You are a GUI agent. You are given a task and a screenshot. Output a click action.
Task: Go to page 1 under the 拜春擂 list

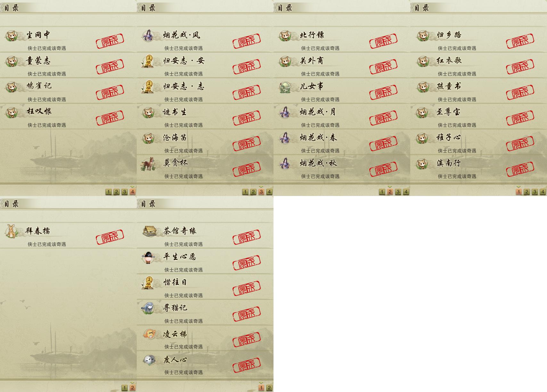pyautogui.click(x=125, y=388)
